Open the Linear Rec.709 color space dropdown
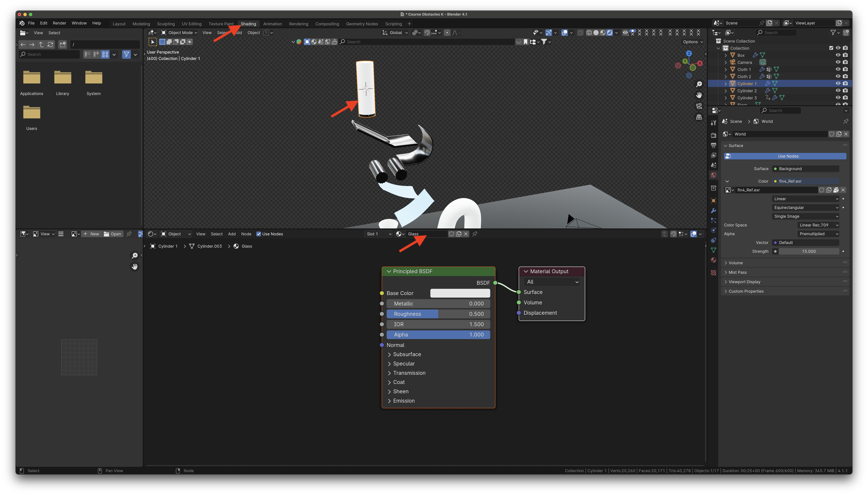This screenshot has width=868, height=495. click(818, 225)
